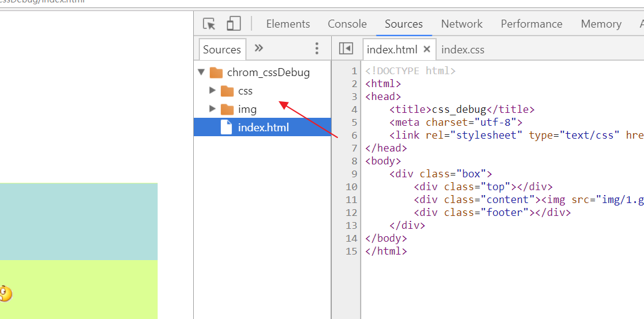Click line number 1 in gutter
This screenshot has width=644, height=319.
[x=354, y=71]
